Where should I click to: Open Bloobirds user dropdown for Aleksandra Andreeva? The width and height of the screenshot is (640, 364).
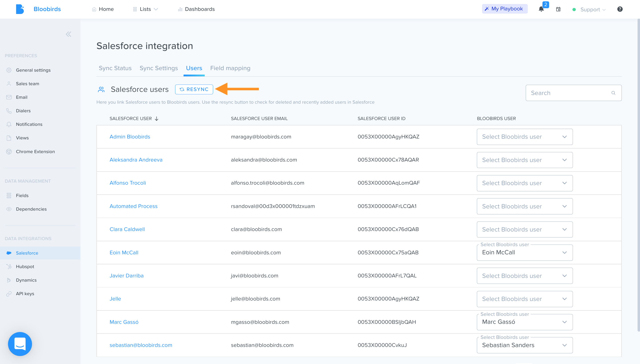[x=525, y=160]
